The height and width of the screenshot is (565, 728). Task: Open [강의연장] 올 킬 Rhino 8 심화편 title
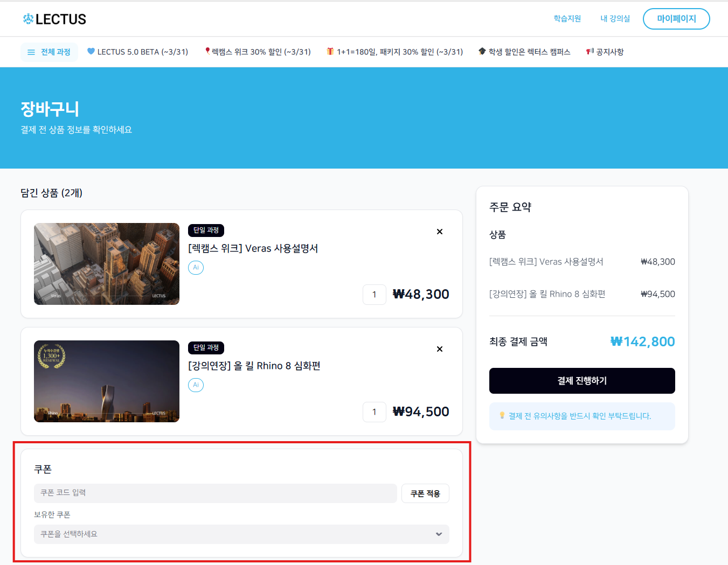pyautogui.click(x=254, y=366)
